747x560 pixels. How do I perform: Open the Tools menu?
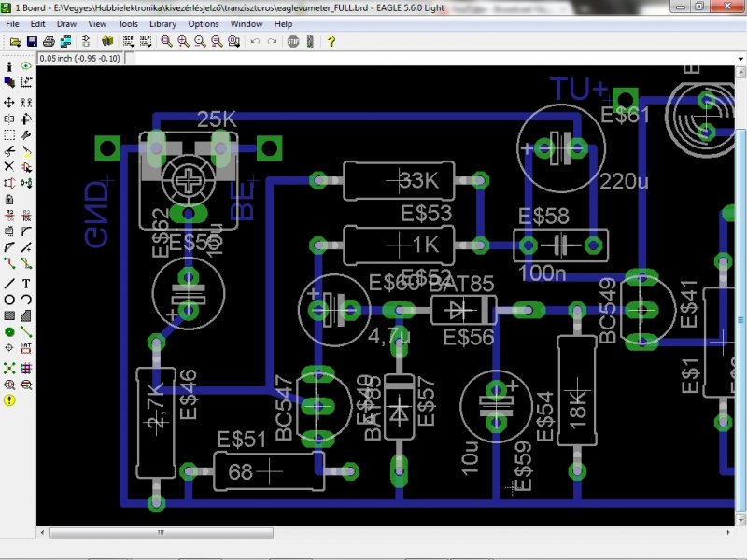[128, 24]
